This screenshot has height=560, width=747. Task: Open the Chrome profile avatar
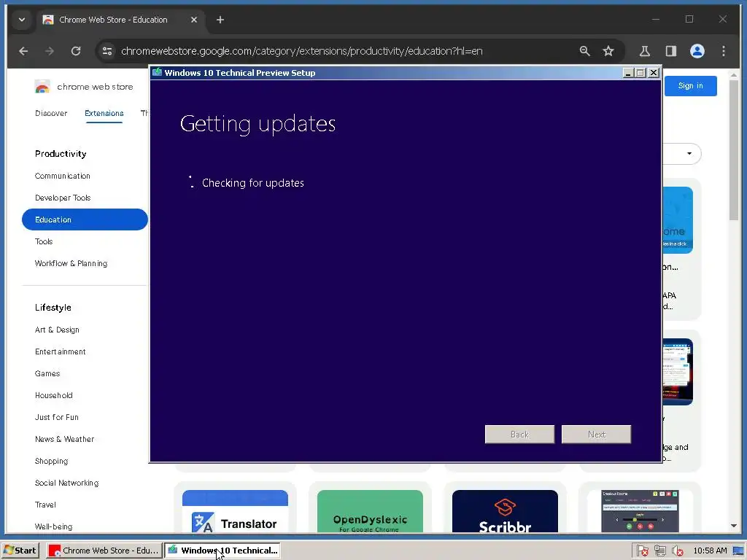pos(697,51)
